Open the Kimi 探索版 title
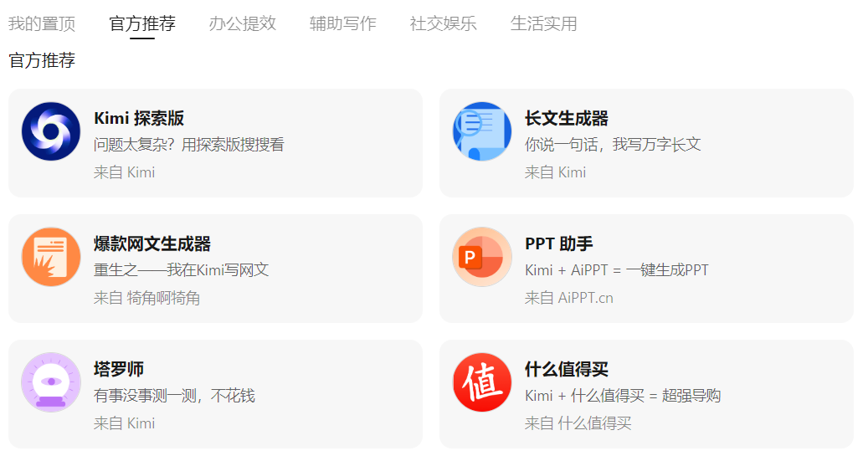This screenshot has width=868, height=456. [x=139, y=119]
